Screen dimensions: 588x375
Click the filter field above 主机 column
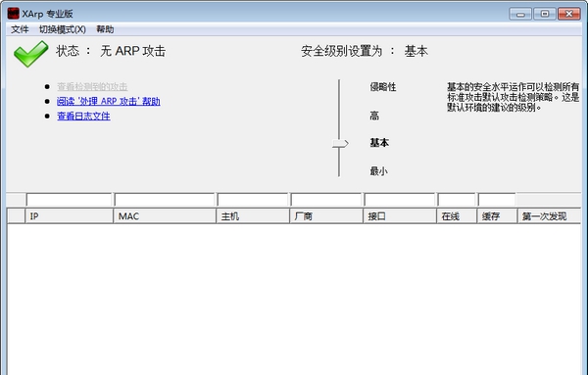pyautogui.click(x=253, y=200)
